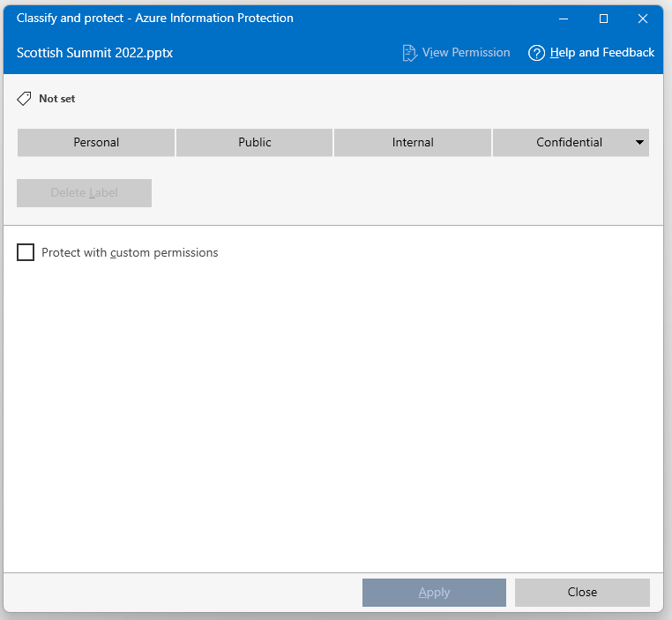Expand the Confidential sub-label dropdown arrow
The height and width of the screenshot is (620, 672).
pyautogui.click(x=639, y=142)
